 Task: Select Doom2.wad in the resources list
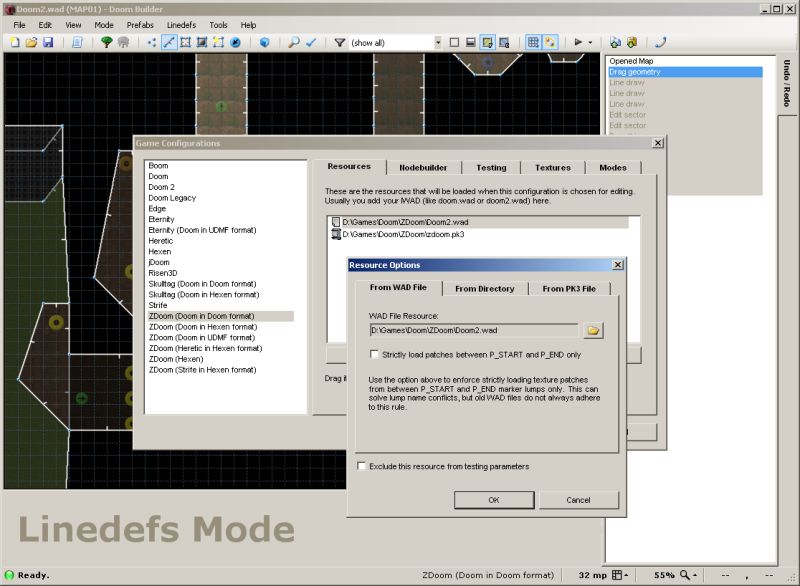coord(480,222)
